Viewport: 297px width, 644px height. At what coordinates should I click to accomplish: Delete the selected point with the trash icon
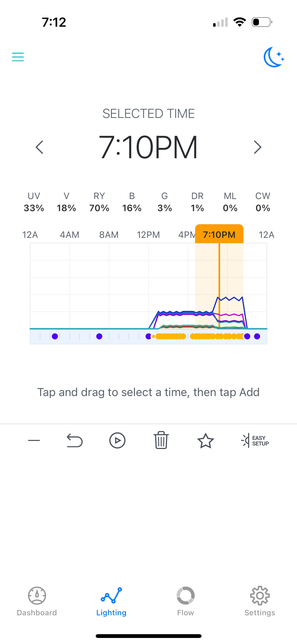coord(161,440)
